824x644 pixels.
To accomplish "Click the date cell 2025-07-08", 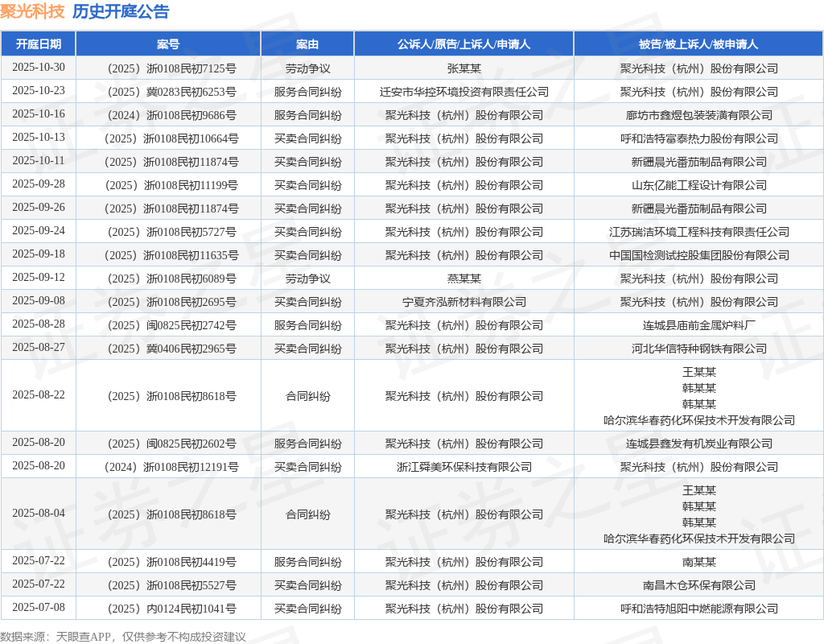I will pos(39,608).
